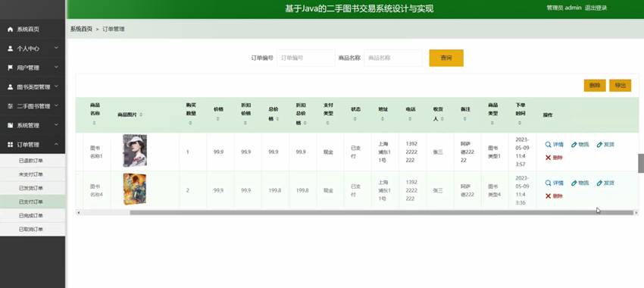
Task: Expand the 用户管理 chevron
Action: 56,67
